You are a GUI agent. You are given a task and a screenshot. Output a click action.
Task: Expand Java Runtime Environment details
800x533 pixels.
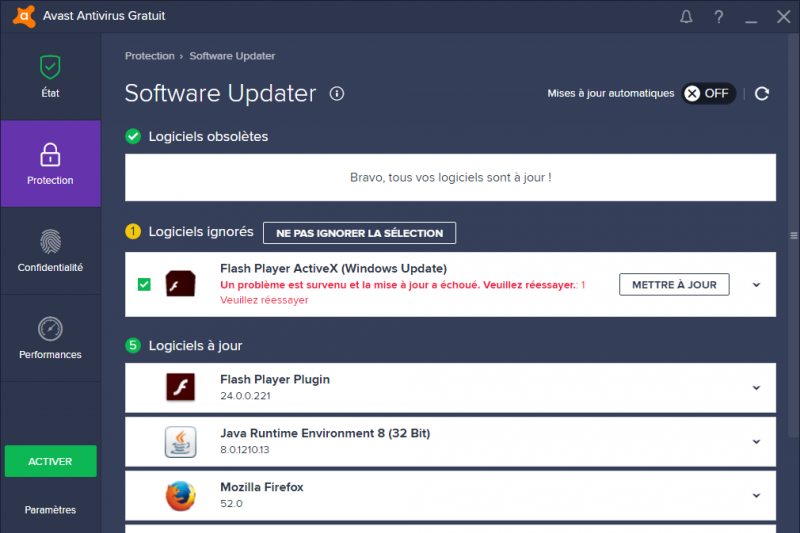756,442
